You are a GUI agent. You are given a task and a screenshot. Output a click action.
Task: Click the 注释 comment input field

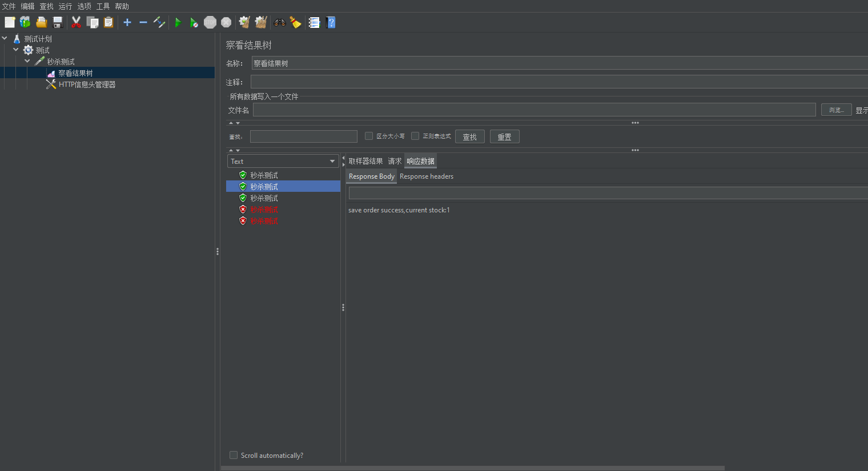click(x=560, y=82)
